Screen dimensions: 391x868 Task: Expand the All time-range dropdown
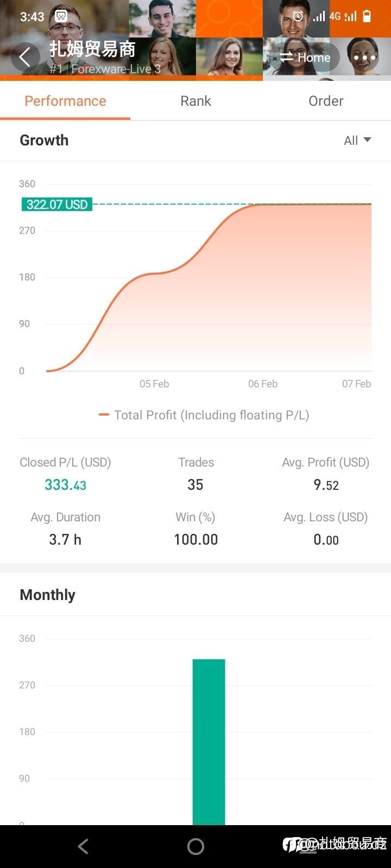pyautogui.click(x=357, y=141)
